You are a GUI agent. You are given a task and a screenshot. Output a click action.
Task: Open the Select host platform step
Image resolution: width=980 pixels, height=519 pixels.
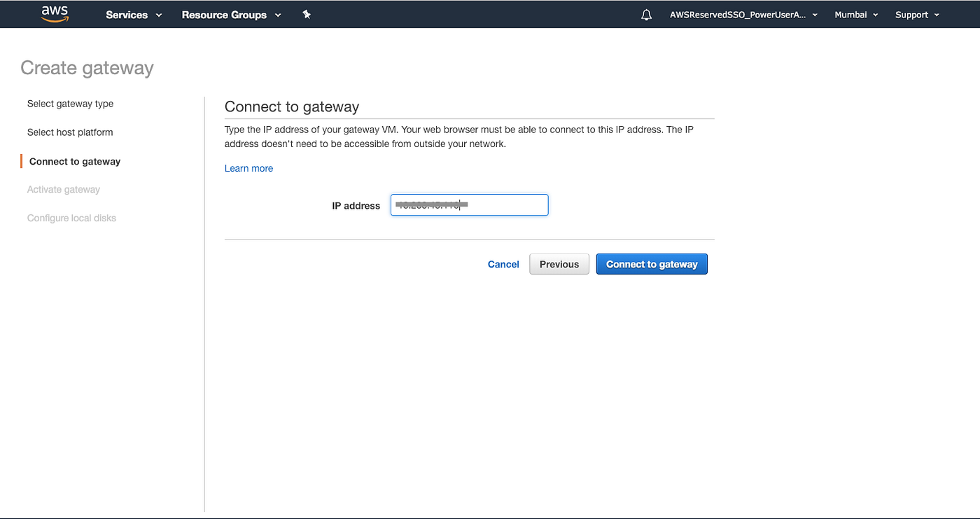tap(70, 132)
